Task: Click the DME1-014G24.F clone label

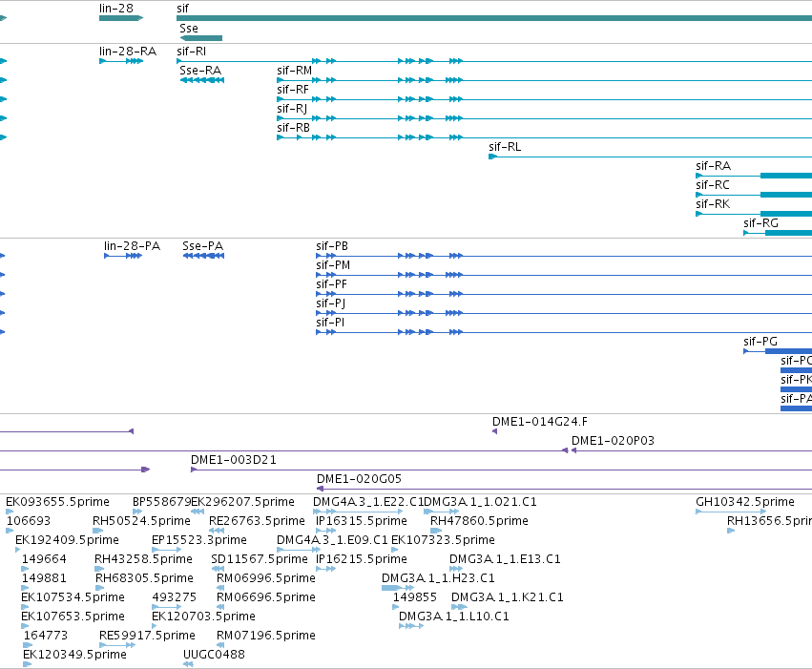Action: (540, 422)
